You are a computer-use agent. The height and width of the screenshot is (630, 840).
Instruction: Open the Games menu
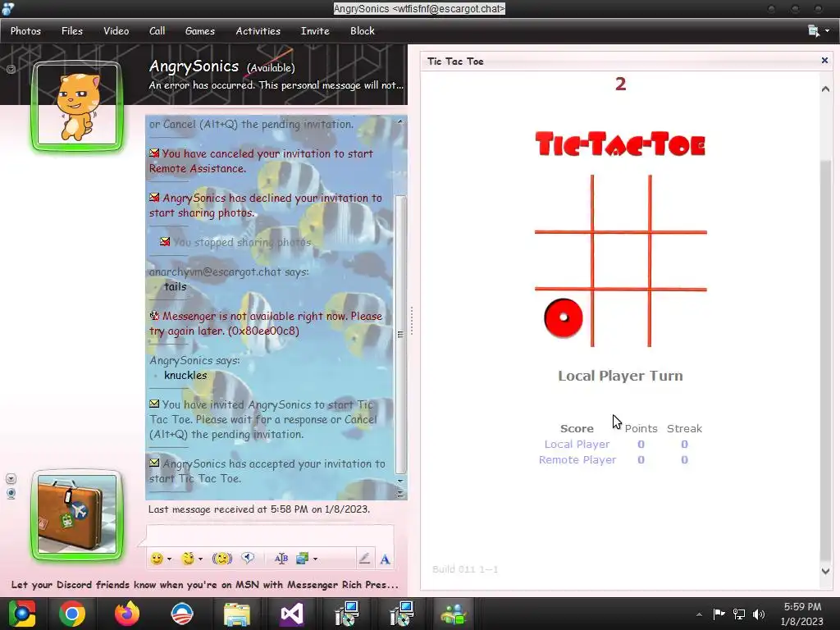coord(200,31)
